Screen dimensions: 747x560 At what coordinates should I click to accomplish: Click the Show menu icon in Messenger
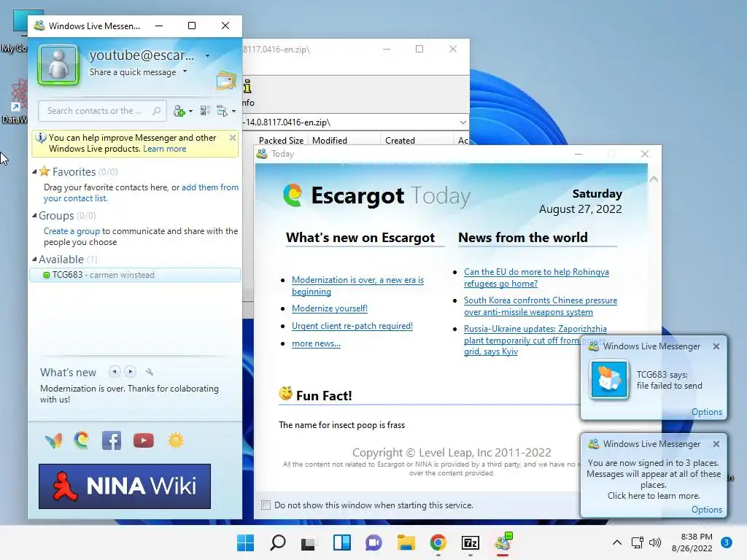pyautogui.click(x=222, y=111)
